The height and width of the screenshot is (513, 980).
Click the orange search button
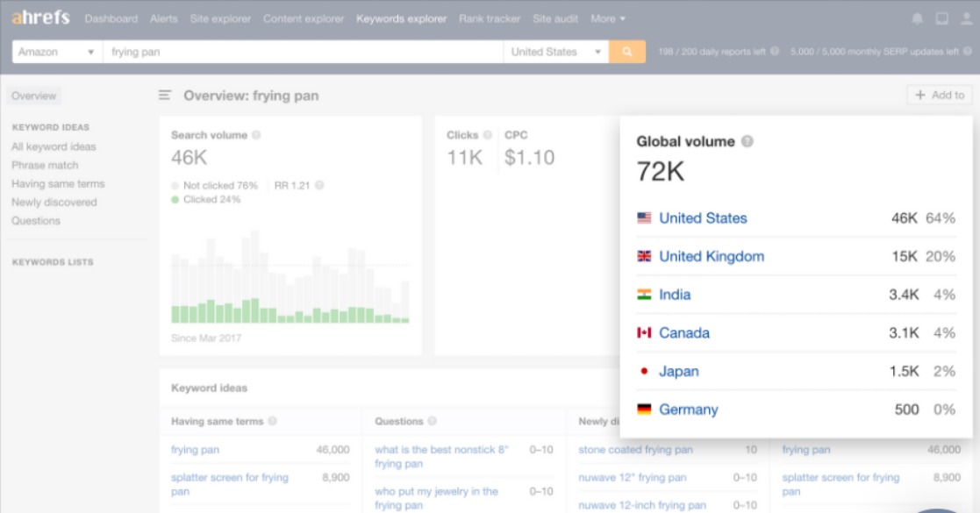click(627, 52)
